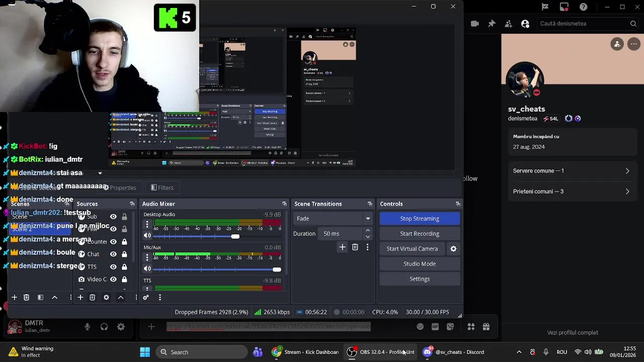The width and height of the screenshot is (644, 362).
Task: Move source up with arrow icon
Action: click(121, 298)
